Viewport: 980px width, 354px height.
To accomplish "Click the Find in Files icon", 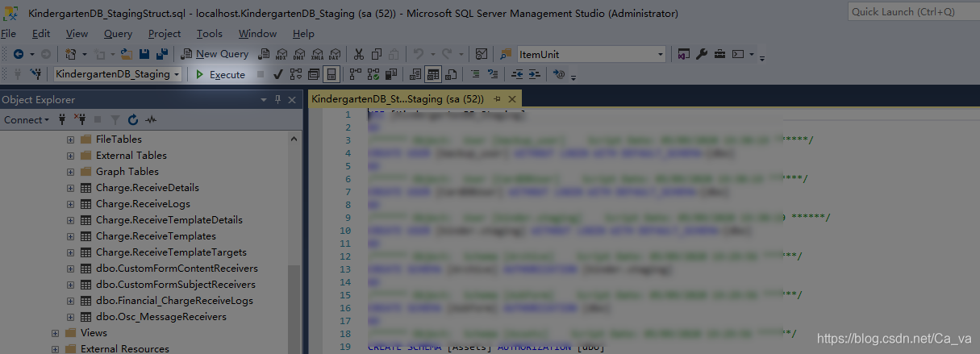I will pos(506,54).
